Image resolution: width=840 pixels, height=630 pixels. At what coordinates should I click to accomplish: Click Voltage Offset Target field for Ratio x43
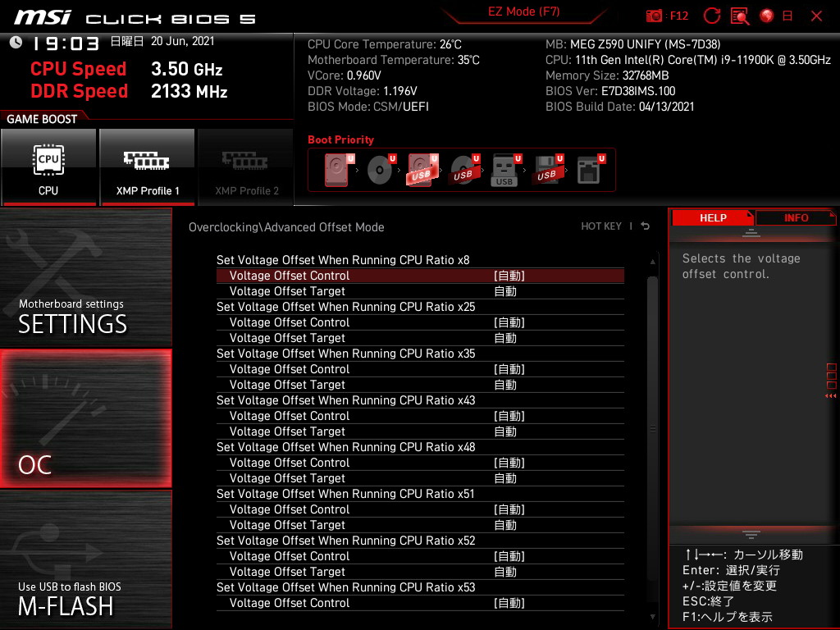pos(420,431)
